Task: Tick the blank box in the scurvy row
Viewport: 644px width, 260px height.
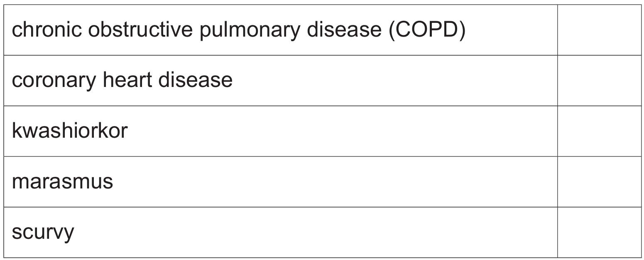Action: tap(600, 232)
